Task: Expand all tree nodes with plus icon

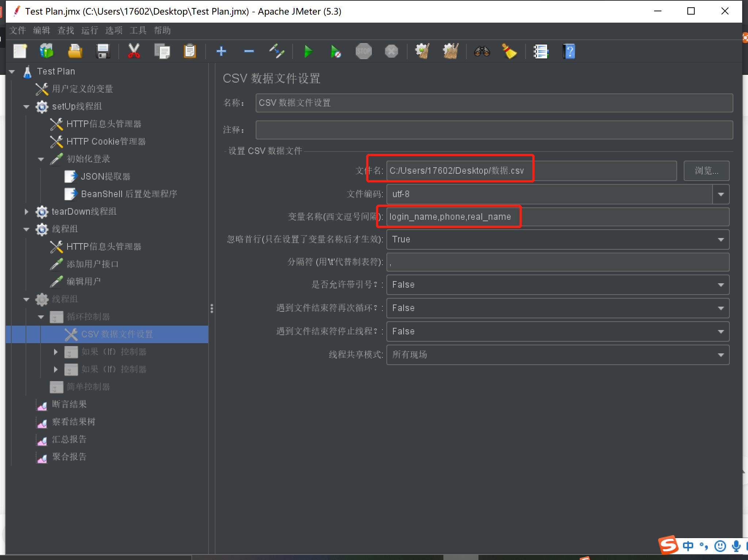Action: pos(221,51)
